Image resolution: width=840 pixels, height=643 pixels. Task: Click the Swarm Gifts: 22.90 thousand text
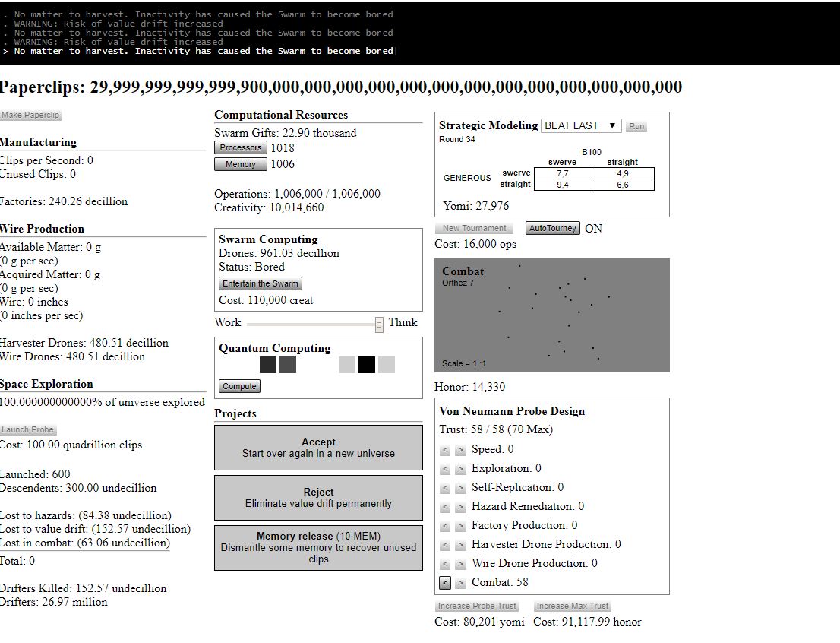[x=285, y=133]
